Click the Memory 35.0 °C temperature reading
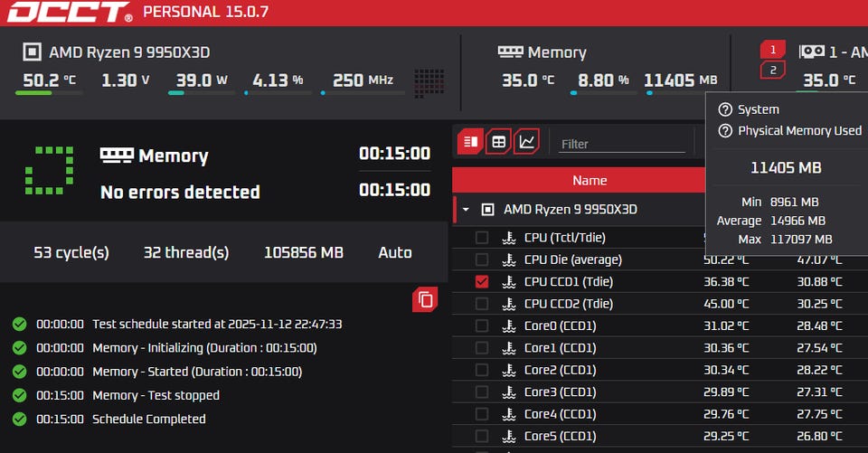The image size is (868, 453). tap(528, 80)
